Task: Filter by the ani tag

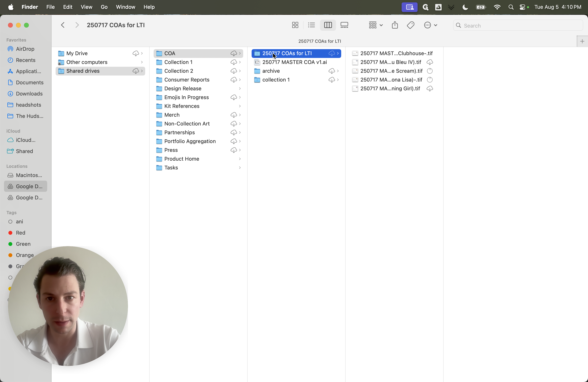Action: tap(25, 222)
